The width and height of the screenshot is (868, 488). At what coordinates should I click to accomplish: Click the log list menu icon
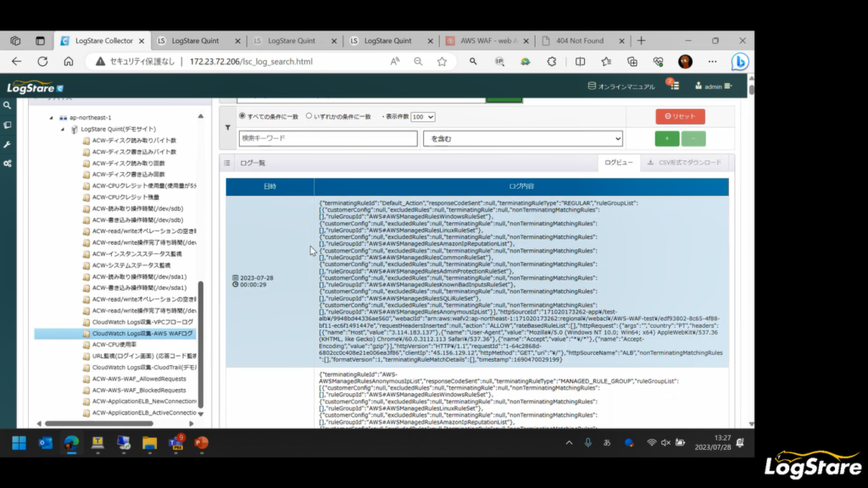227,164
